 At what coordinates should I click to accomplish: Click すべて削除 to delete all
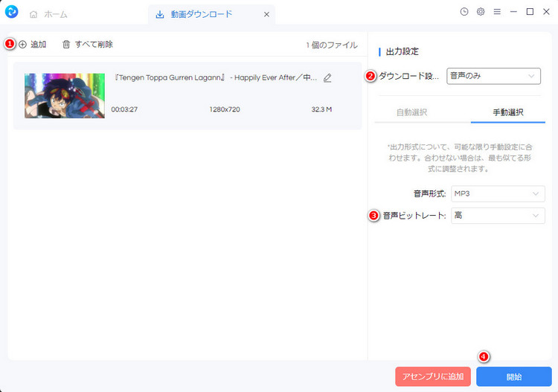pyautogui.click(x=88, y=45)
